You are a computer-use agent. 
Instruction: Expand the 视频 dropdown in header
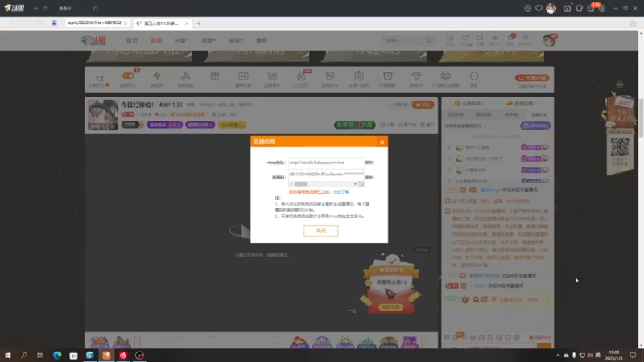point(208,41)
